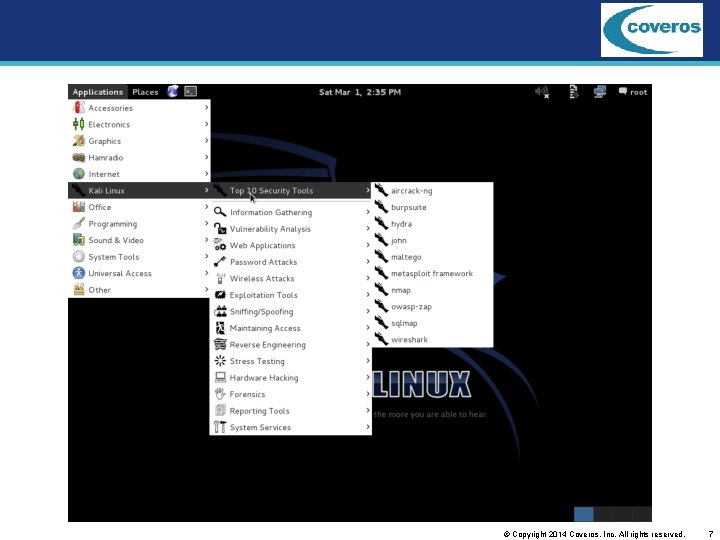Image resolution: width=720 pixels, height=540 pixels.
Task: Launch the Iceweasel browser icon in top panel
Action: click(173, 91)
